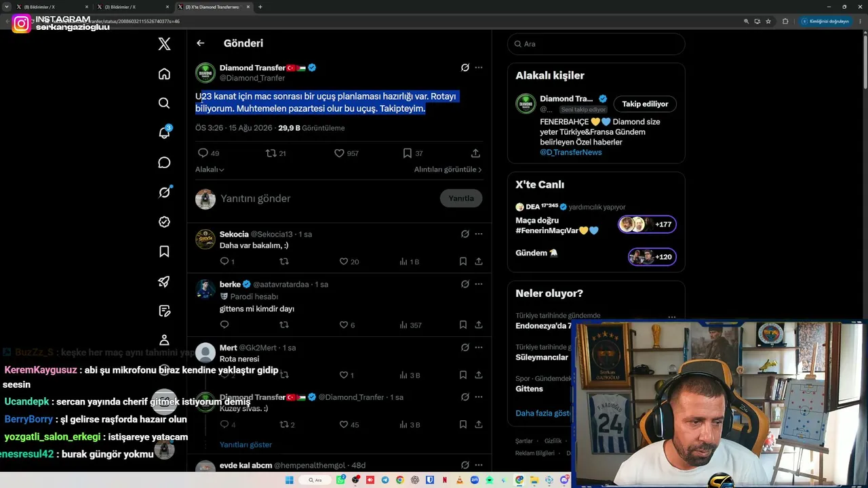The height and width of the screenshot is (488, 868).
Task: Bookmark Sekocia's reply
Action: (x=463, y=262)
